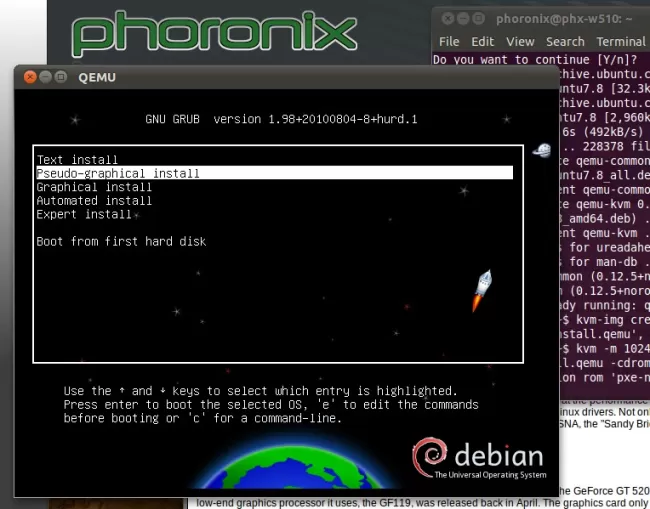Pick the Automated install entry
The image size is (650, 509).
coord(94,201)
